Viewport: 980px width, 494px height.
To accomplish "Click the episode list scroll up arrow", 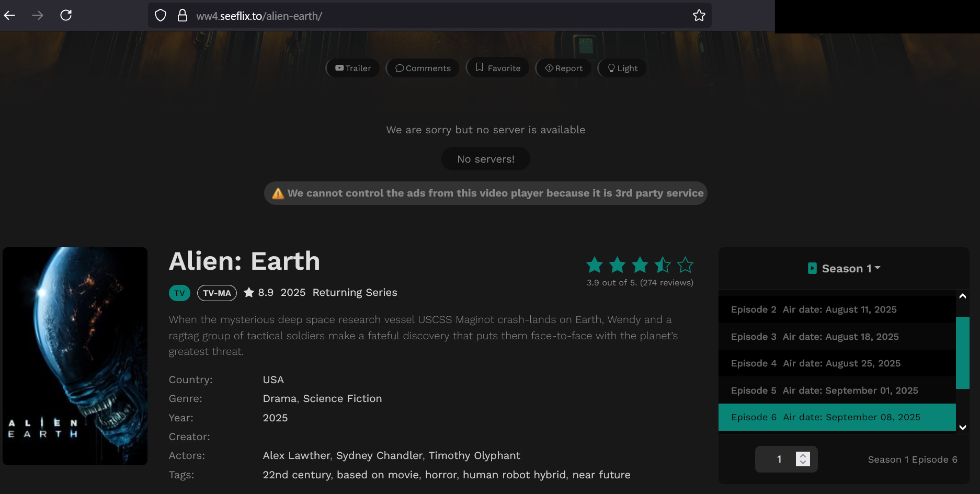I will (x=962, y=296).
